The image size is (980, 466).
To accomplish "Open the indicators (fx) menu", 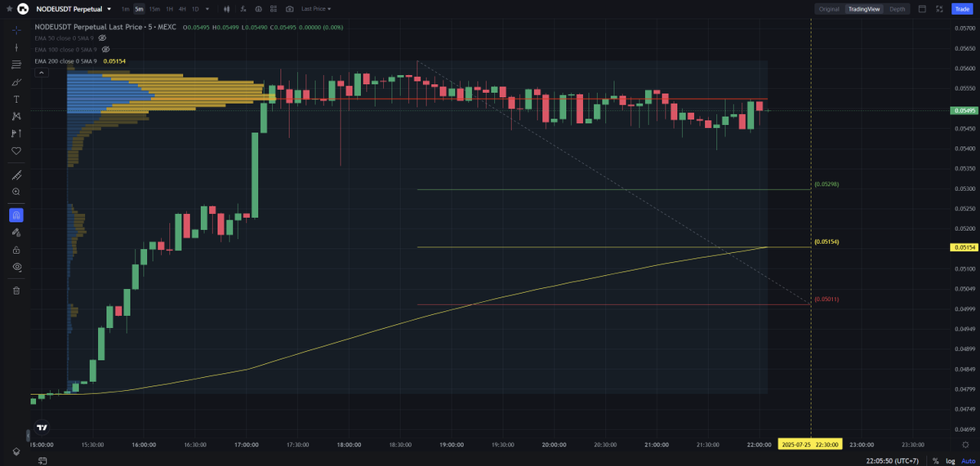I will click(x=243, y=9).
